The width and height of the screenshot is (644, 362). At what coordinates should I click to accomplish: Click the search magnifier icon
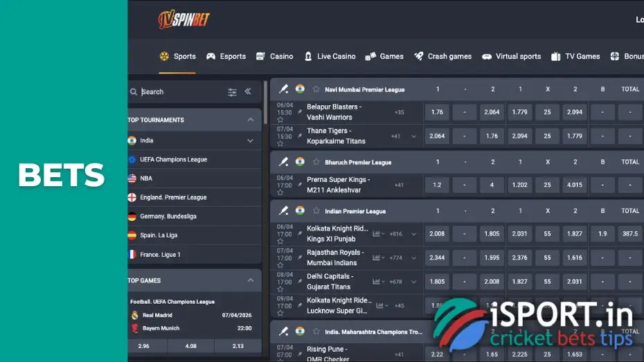click(x=134, y=92)
